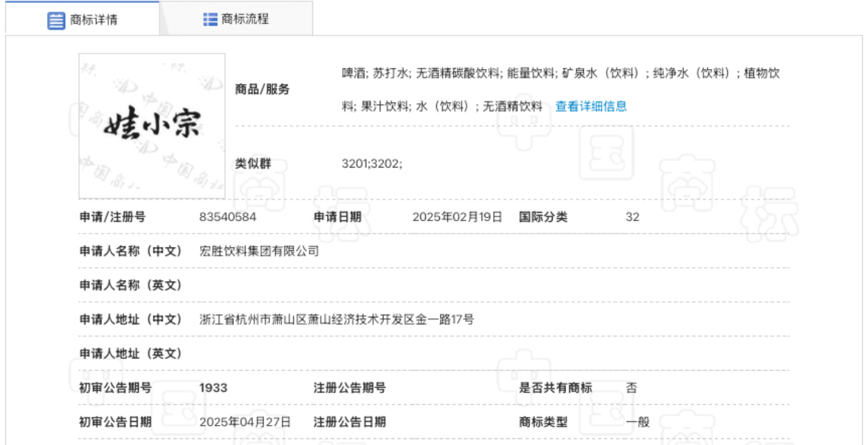Viewport: 868px width, 445px height.
Task: Open the 查看详细信息 link
Action: point(591,106)
